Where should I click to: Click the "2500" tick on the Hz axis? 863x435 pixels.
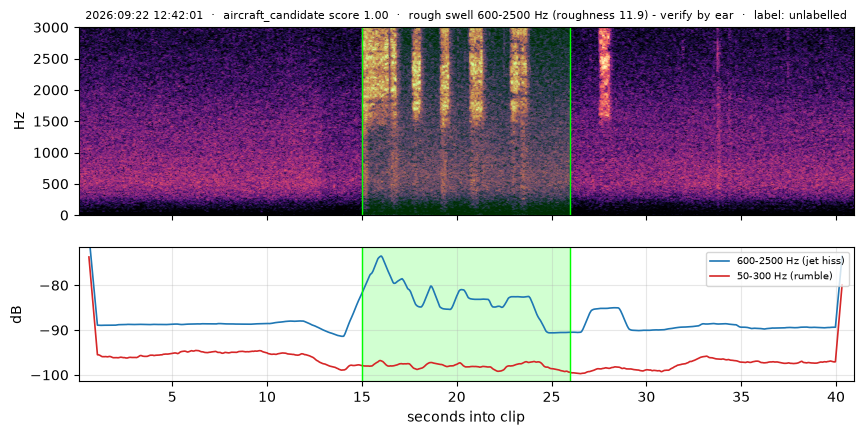click(53, 59)
